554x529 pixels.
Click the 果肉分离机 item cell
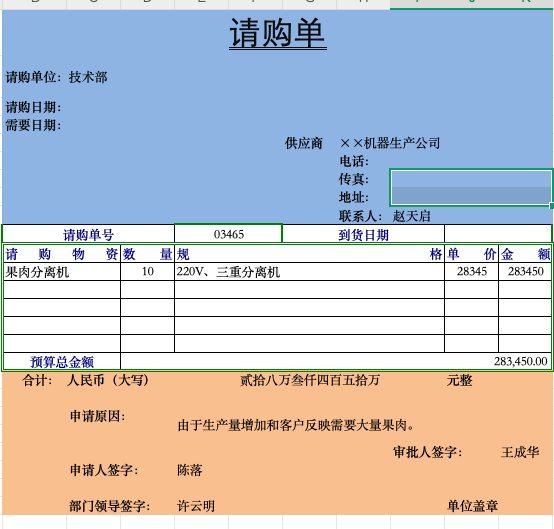[x=62, y=272]
